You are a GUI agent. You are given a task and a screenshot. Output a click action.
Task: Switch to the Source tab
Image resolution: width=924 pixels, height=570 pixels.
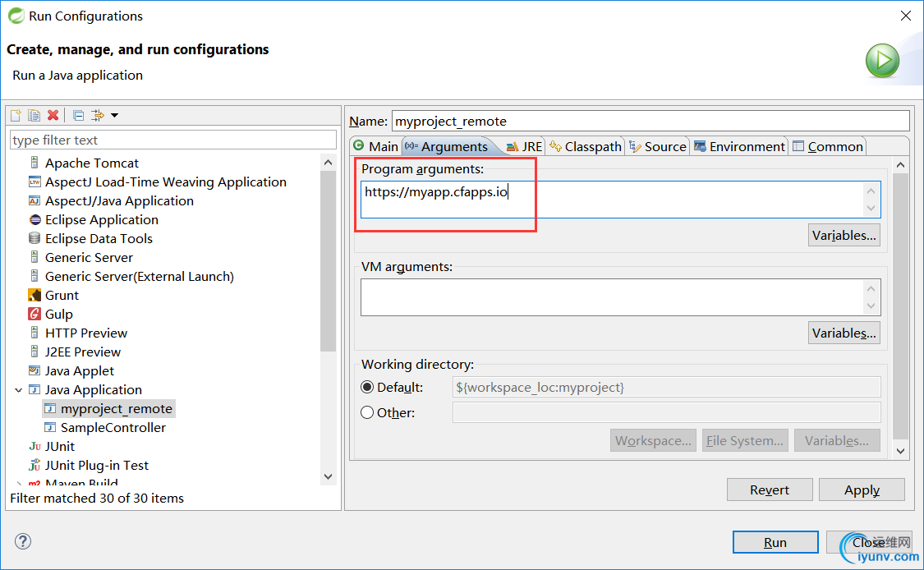coord(658,146)
